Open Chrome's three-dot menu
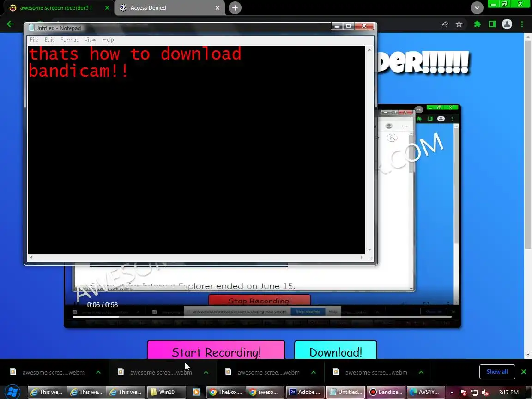Screen dimensions: 532x399 (522, 24)
